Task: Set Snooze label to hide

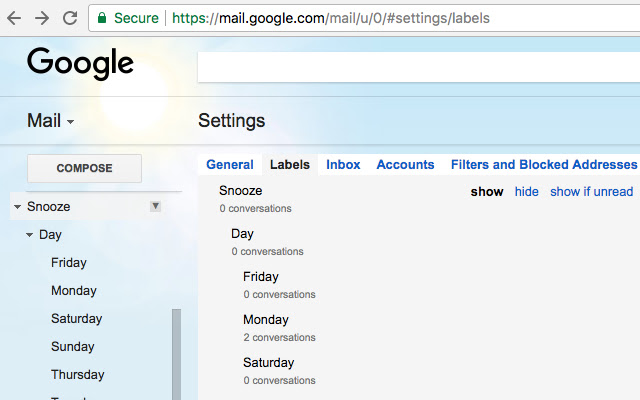Action: click(526, 191)
